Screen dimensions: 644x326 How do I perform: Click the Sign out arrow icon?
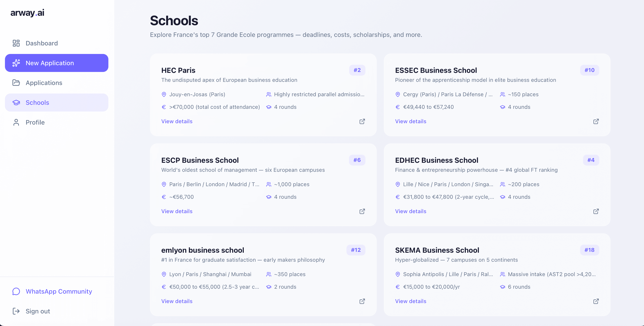tap(16, 311)
